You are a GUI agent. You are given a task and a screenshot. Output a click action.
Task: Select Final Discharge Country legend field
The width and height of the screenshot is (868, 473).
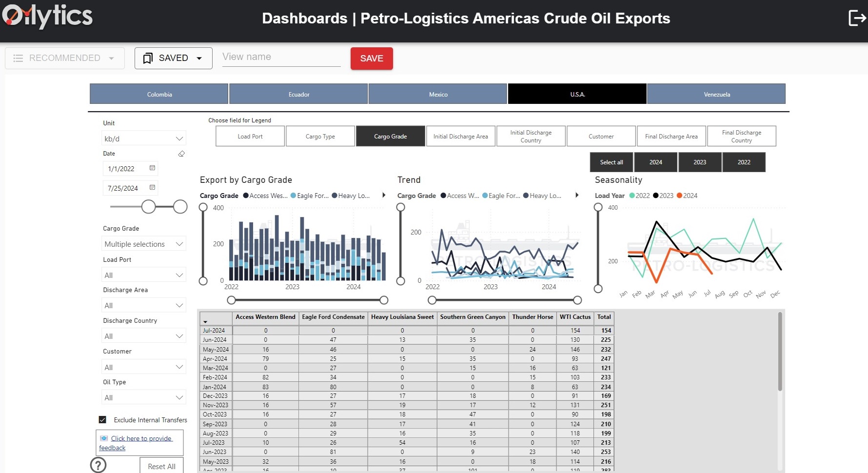(x=742, y=136)
